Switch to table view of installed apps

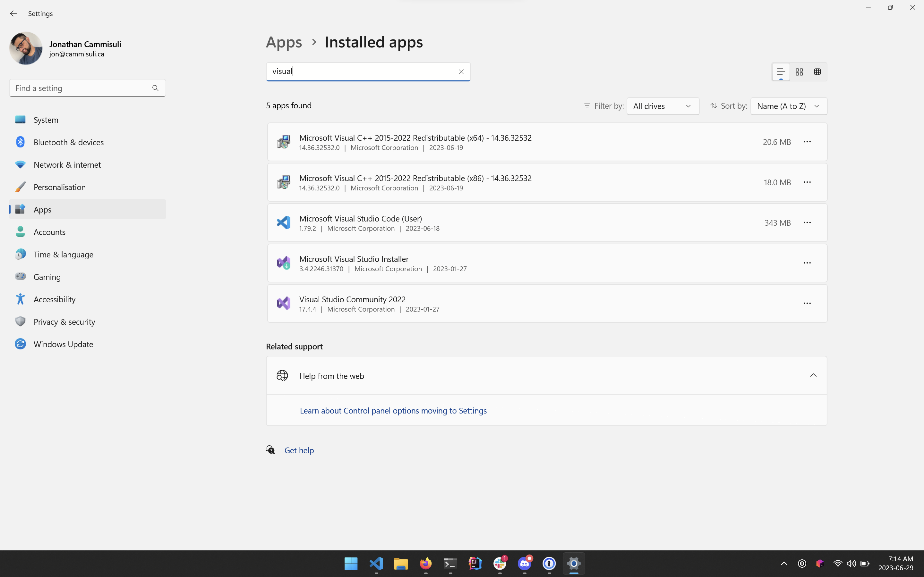pyautogui.click(x=818, y=72)
